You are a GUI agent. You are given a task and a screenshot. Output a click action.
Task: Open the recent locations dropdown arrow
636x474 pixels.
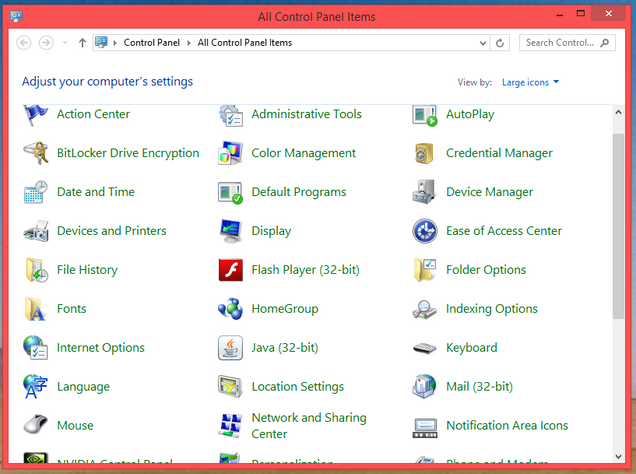click(x=64, y=43)
